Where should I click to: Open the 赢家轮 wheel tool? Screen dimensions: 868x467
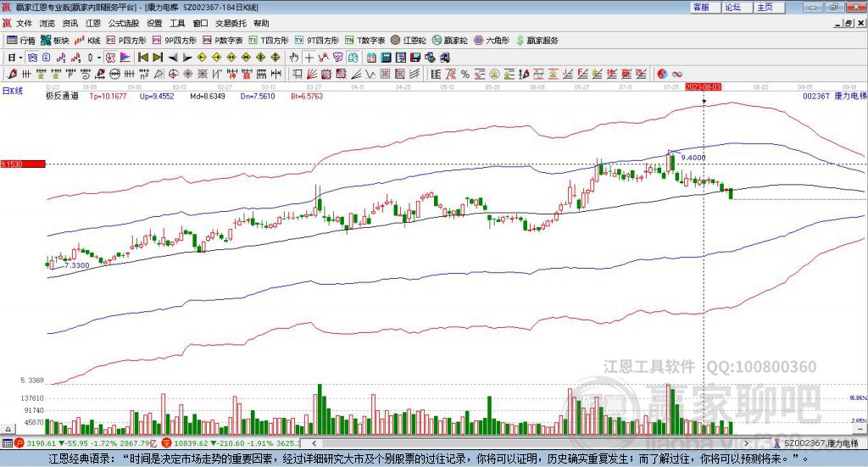(449, 41)
